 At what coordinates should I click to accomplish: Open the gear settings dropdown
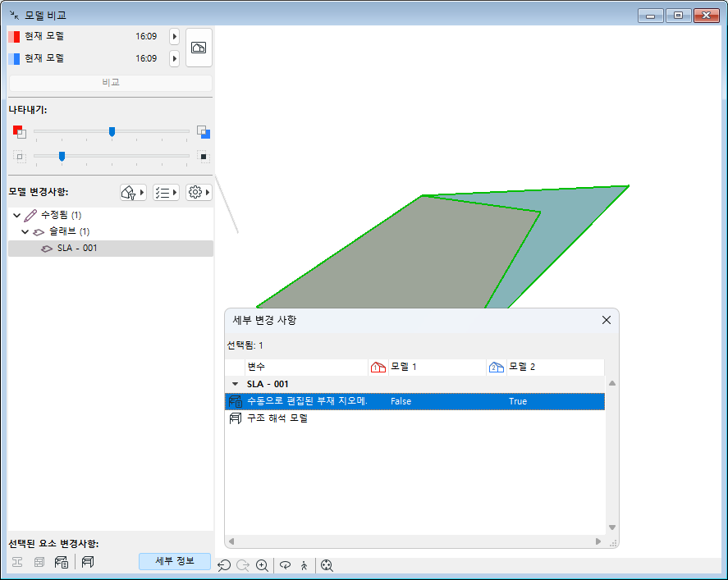199,192
